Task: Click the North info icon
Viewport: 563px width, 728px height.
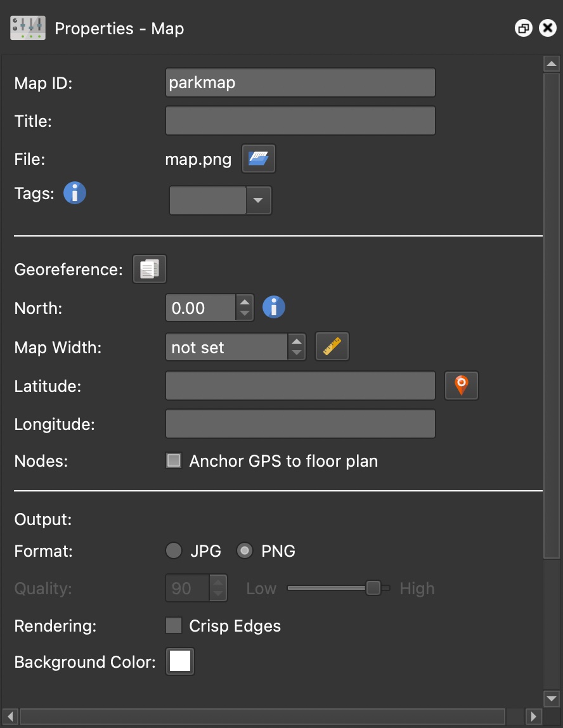Action: [x=274, y=308]
